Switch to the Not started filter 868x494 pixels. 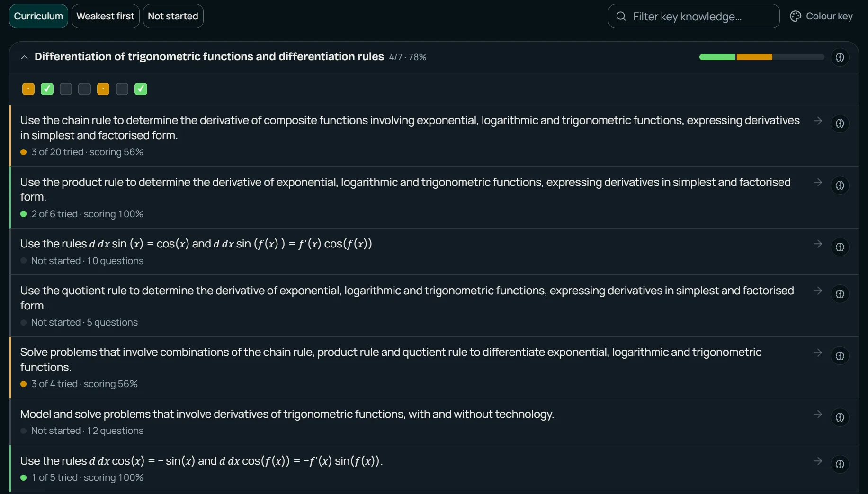pyautogui.click(x=173, y=16)
